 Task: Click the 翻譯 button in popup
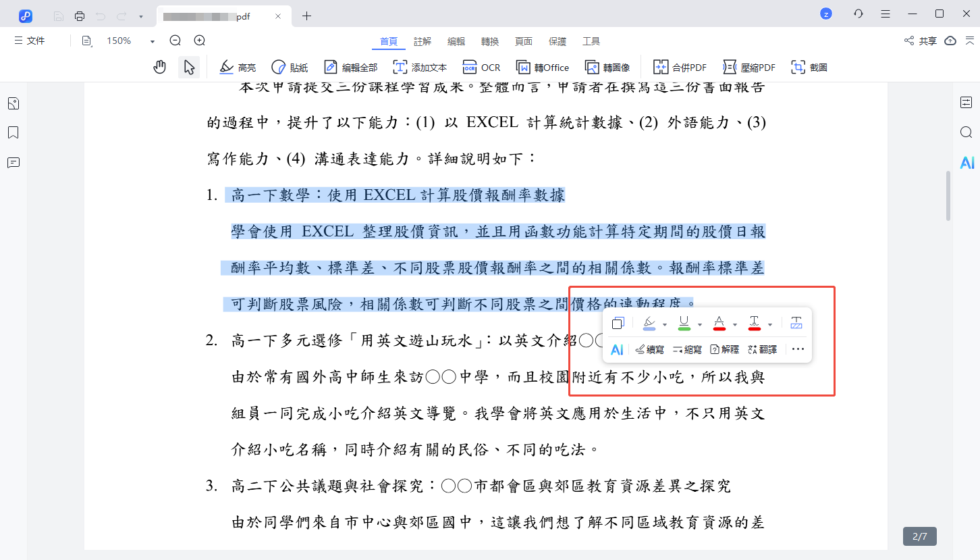click(x=763, y=349)
